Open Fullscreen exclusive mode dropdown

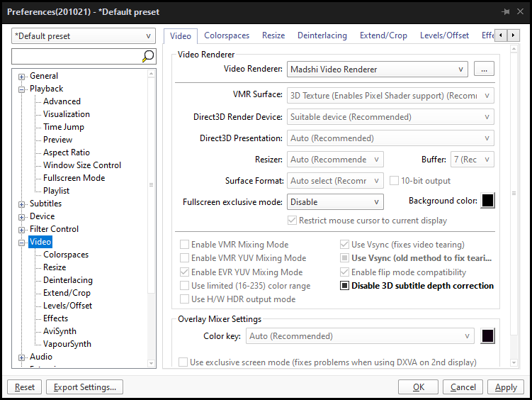point(335,202)
